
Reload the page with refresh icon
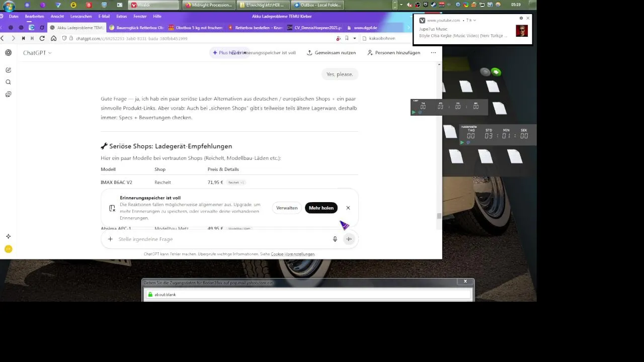42,38
